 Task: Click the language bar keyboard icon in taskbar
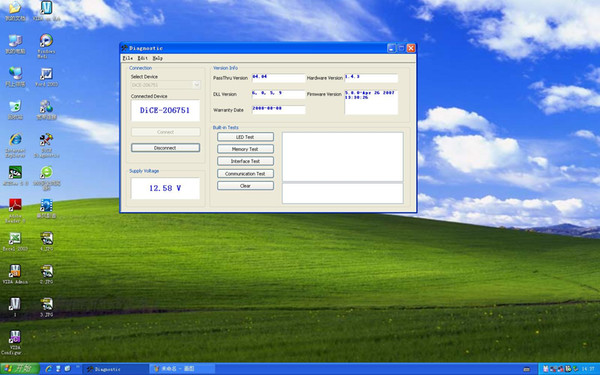click(527, 369)
